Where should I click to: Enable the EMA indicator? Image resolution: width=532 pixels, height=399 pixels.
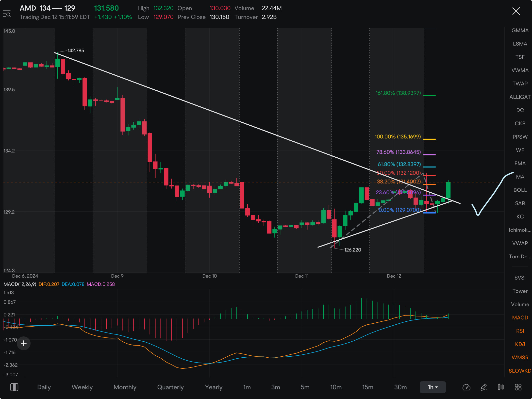pyautogui.click(x=520, y=164)
